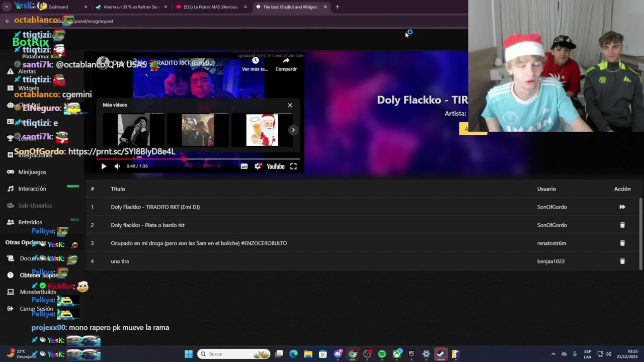Open Referidos sidebar item
The height and width of the screenshot is (362, 644).
(30, 222)
